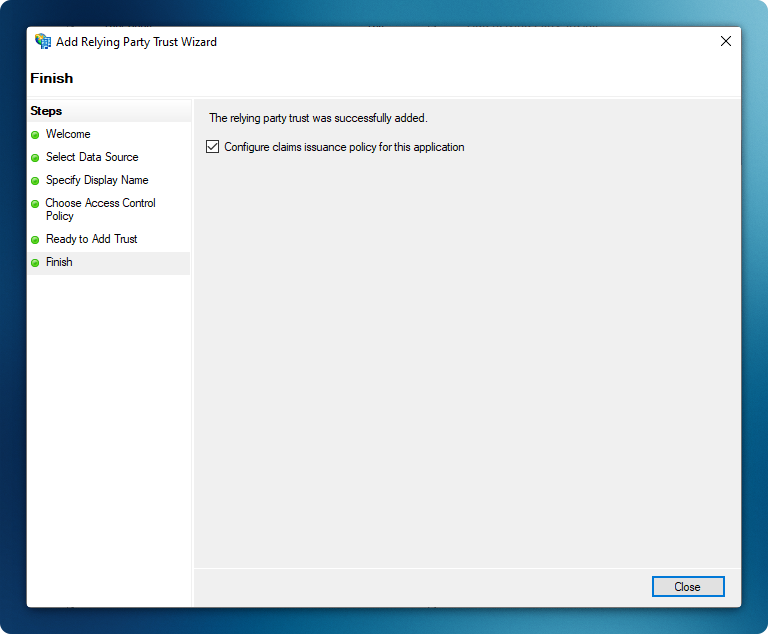Select the highlighted Finish step in the list

(59, 262)
